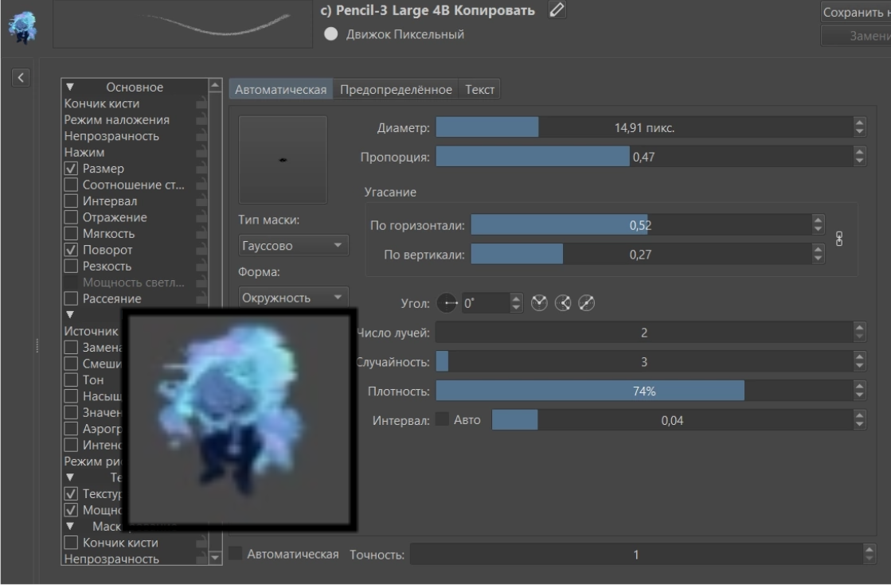
Task: Switch to the Текст tab
Action: (x=479, y=90)
